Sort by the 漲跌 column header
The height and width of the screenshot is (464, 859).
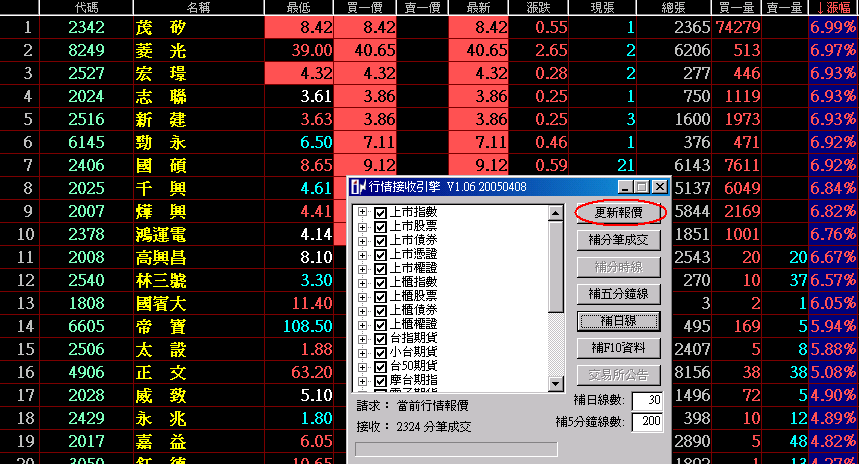click(539, 7)
